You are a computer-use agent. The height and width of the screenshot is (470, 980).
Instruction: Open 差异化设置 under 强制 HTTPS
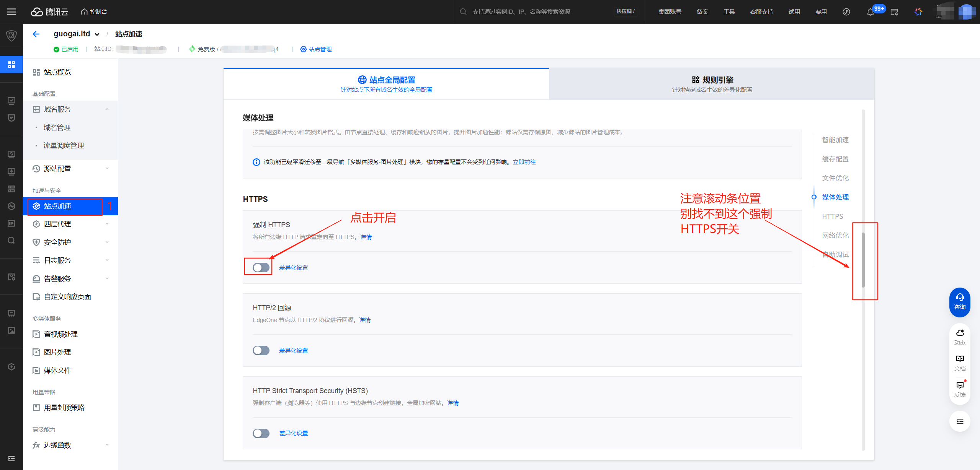pos(293,268)
